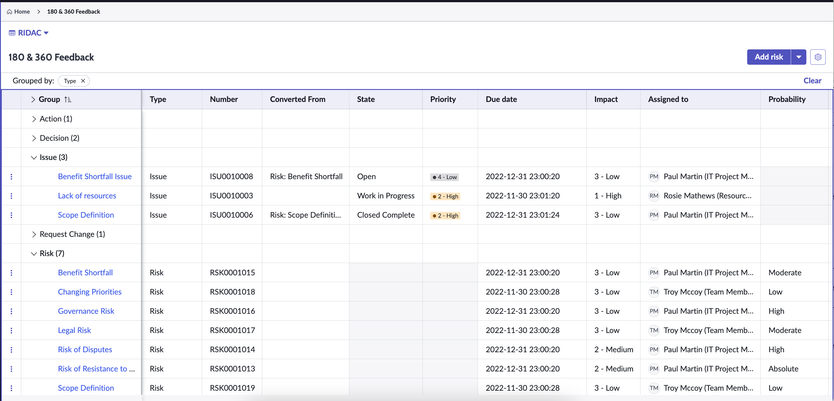
Task: Open row menu for Benefit Shortfall Issue
Action: tap(11, 177)
